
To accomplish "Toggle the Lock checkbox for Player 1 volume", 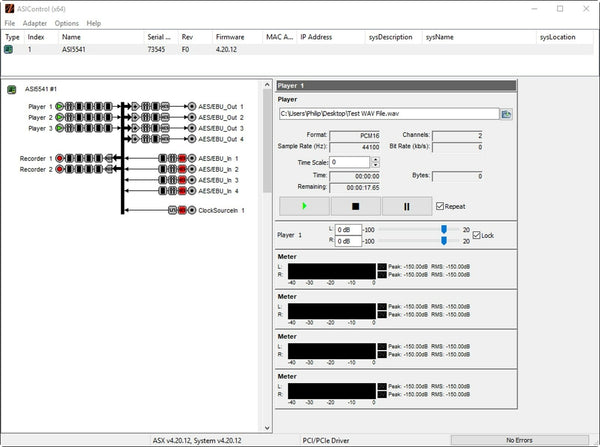I will [477, 234].
